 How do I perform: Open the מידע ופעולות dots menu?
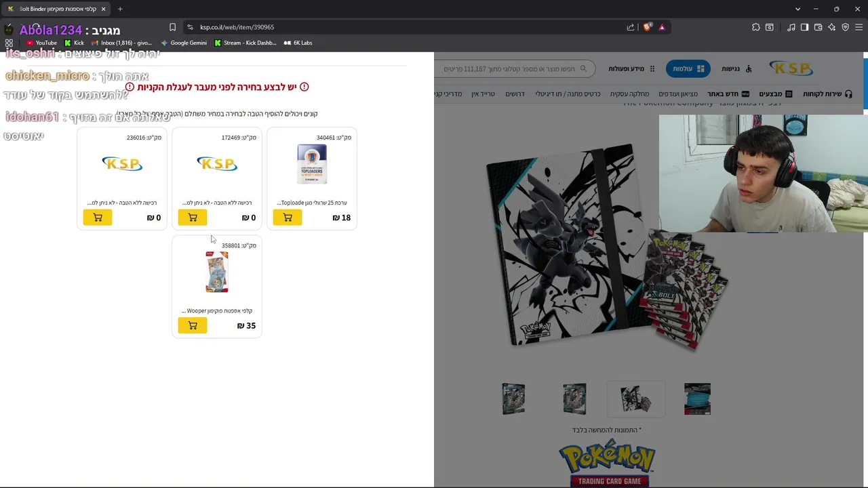(631, 68)
